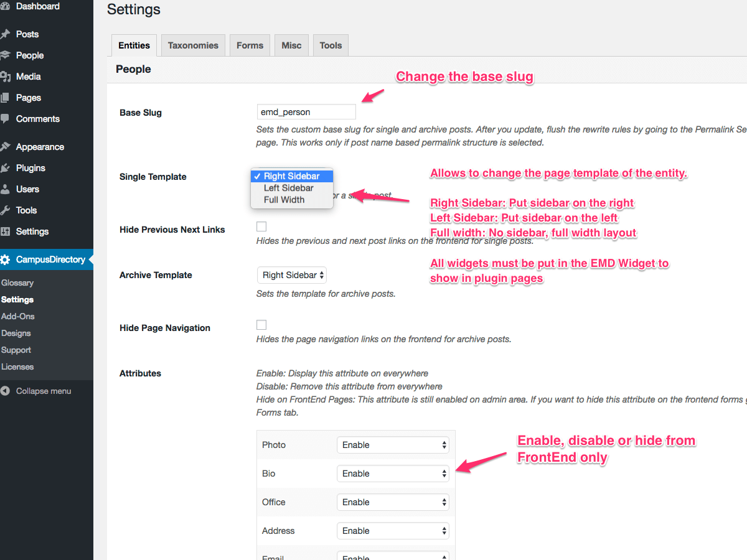Image resolution: width=747 pixels, height=560 pixels.
Task: Click the Users person icon
Action: point(6,189)
